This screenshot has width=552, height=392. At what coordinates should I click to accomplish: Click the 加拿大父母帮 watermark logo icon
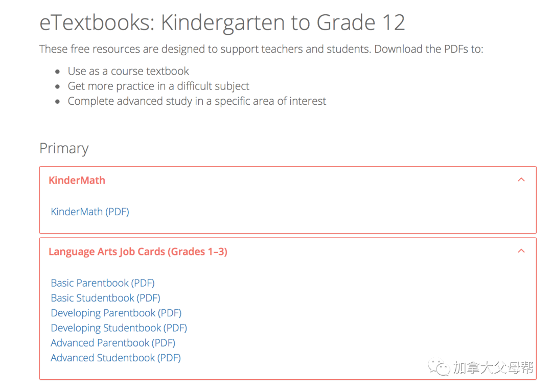coord(439,366)
